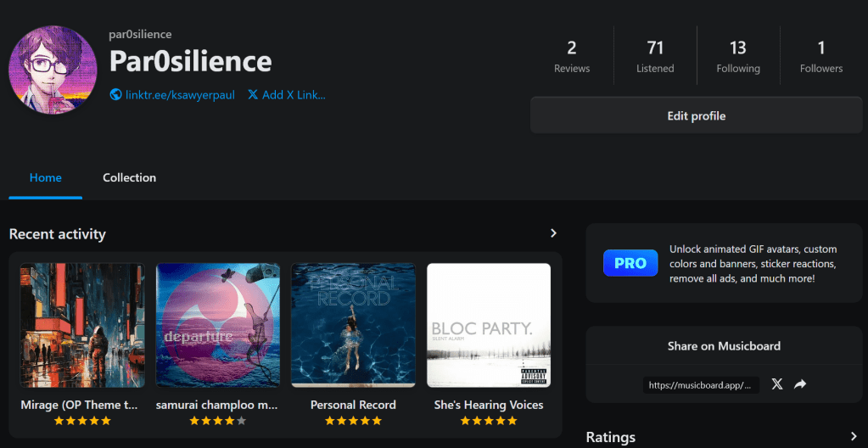Select the Home tab
The height and width of the screenshot is (448, 868).
(46, 177)
